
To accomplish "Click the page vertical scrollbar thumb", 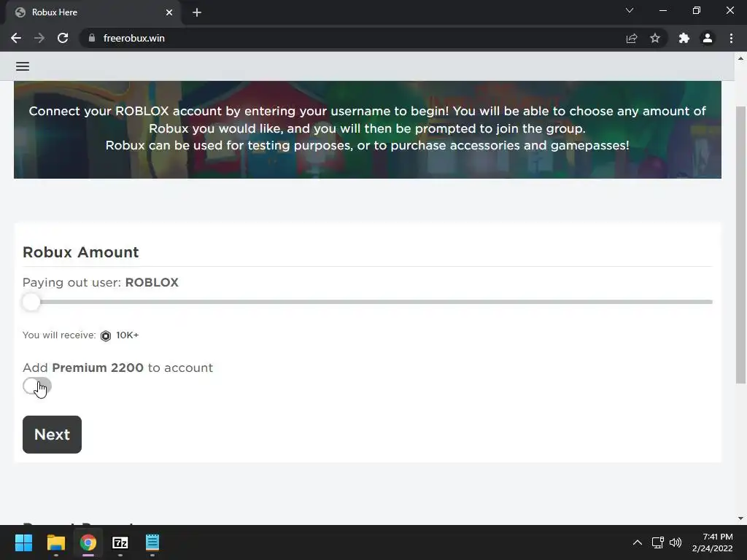I will (740, 244).
